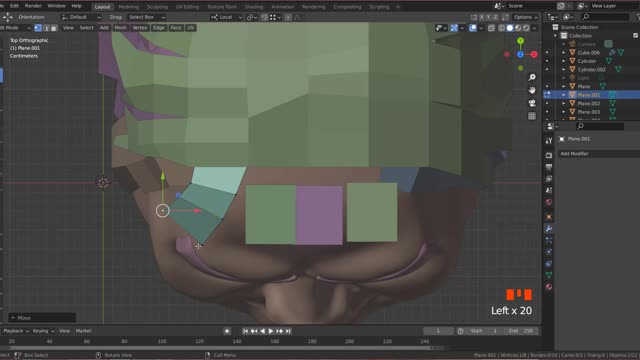Screen dimensions: 640x360
Task: Click the pan hand viewport icon
Action: pos(532,90)
